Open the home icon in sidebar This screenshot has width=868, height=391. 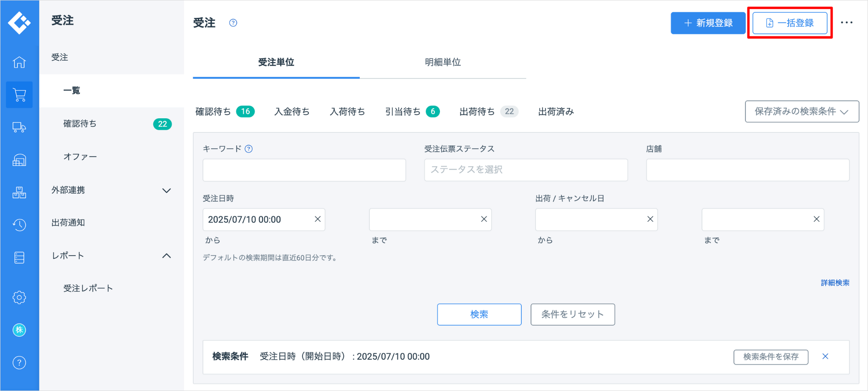coord(19,62)
